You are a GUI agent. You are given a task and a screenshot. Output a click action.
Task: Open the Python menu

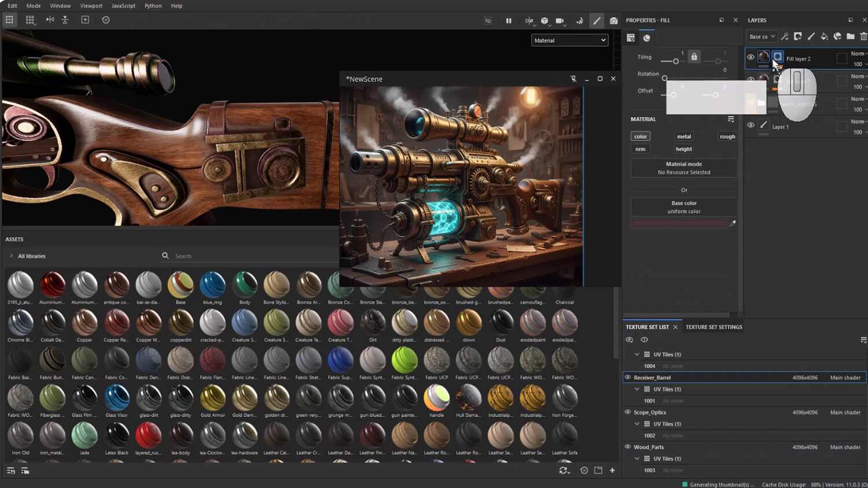point(153,6)
